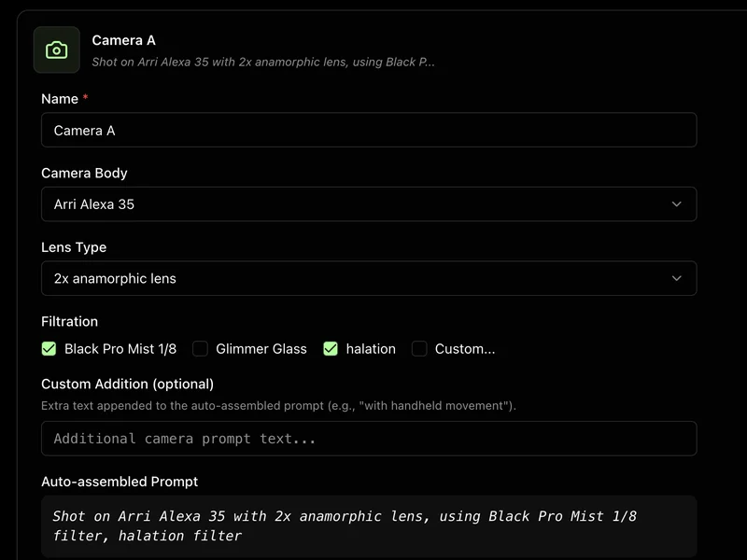Screen dimensions: 747x560
Task: Enable the Glimmer Glass filter checkbox
Action: point(200,348)
